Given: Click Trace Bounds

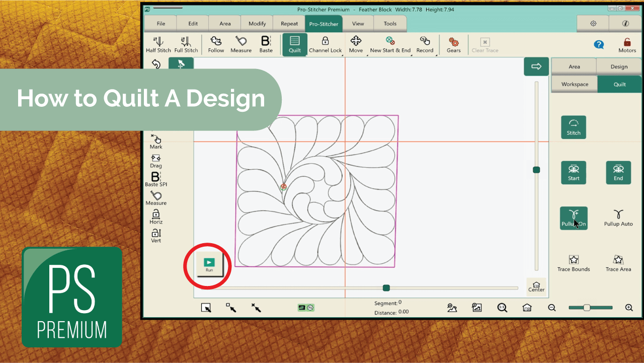Looking at the screenshot, I should click(x=574, y=263).
